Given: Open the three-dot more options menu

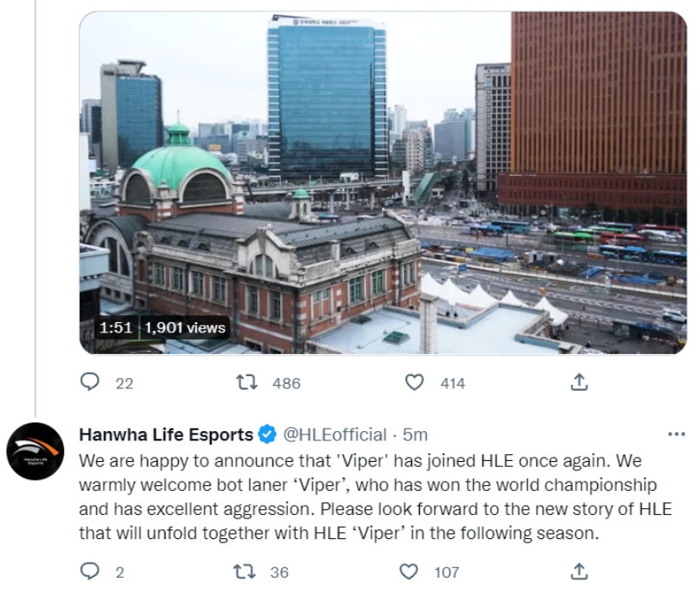Looking at the screenshot, I should click(x=676, y=434).
